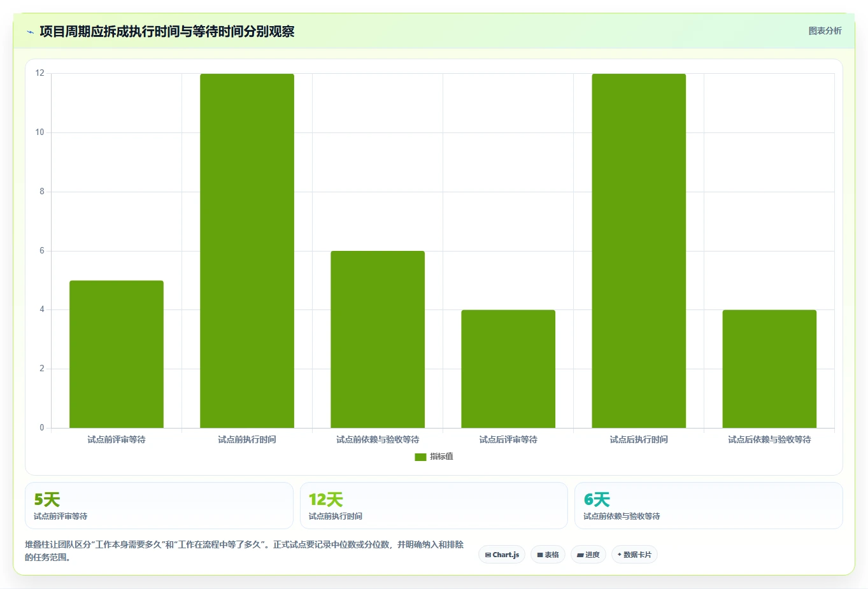Viewport: 868px width, 589px height.
Task: Toggle the 指标值 legend color swatch
Action: point(420,457)
